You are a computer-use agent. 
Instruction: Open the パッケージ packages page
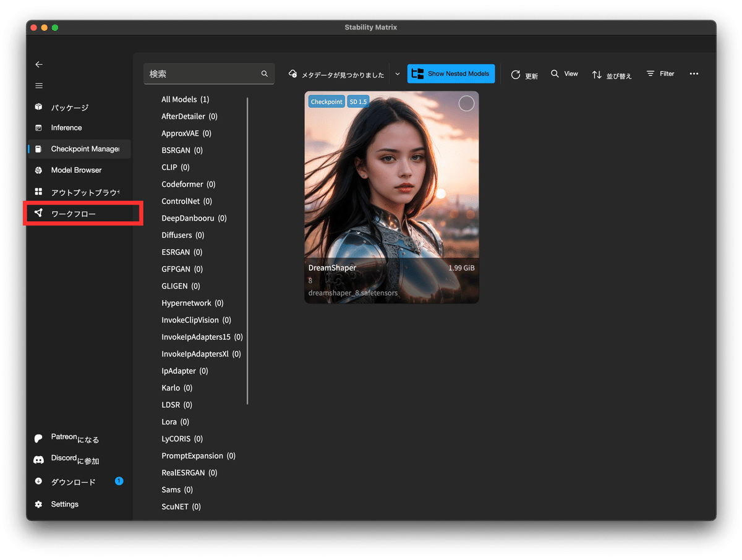point(79,107)
